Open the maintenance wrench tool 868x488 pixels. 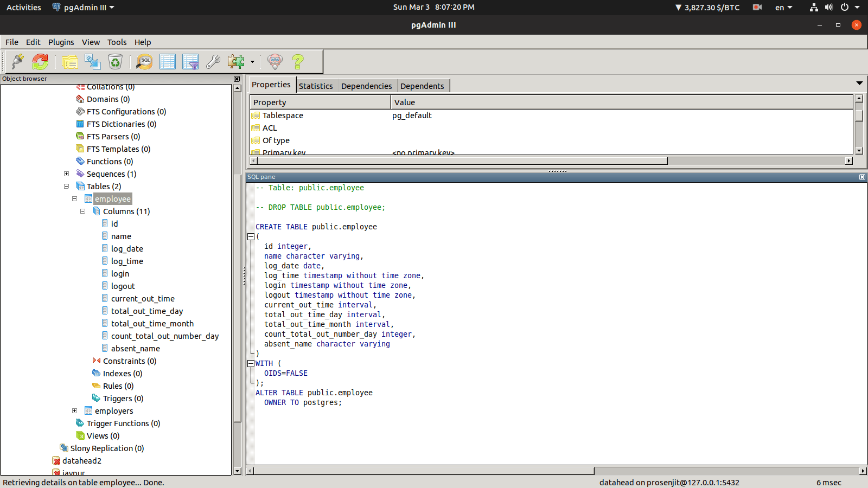click(213, 62)
